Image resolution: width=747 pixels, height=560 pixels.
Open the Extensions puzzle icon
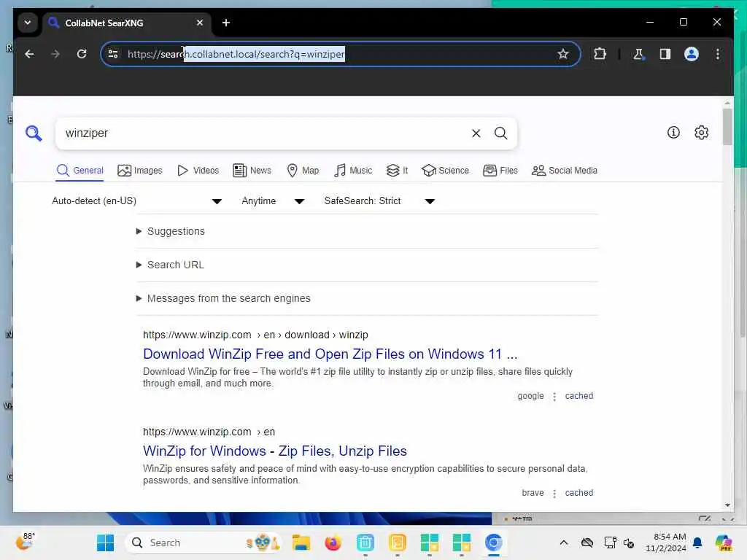coord(600,54)
